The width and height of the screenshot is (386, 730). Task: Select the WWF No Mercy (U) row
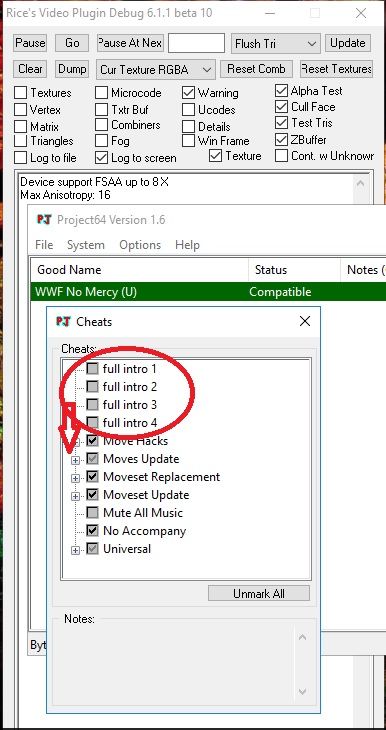[208, 292]
